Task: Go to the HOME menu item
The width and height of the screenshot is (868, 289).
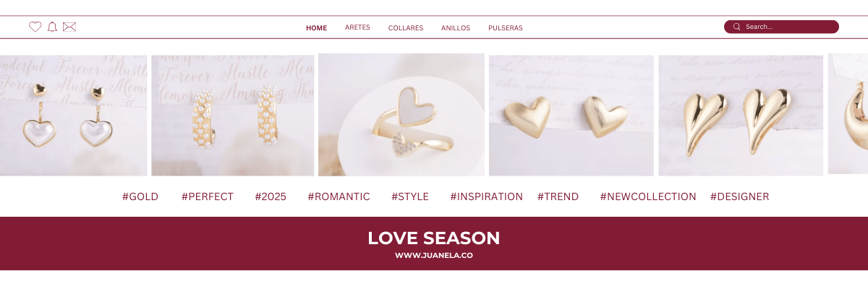Action: coord(316,28)
